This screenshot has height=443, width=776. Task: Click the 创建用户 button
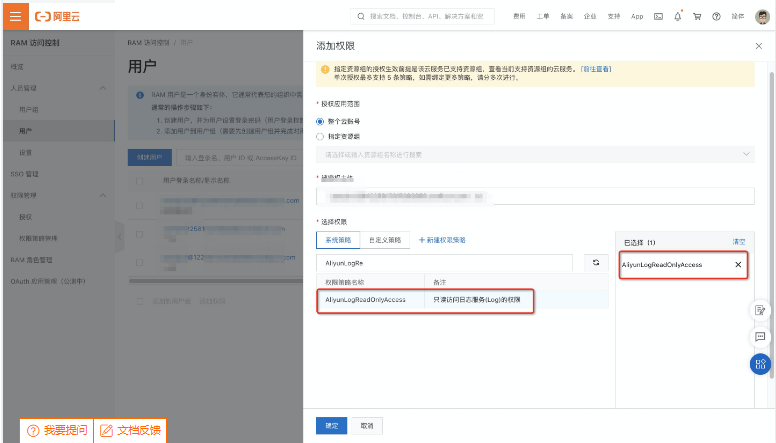click(149, 157)
